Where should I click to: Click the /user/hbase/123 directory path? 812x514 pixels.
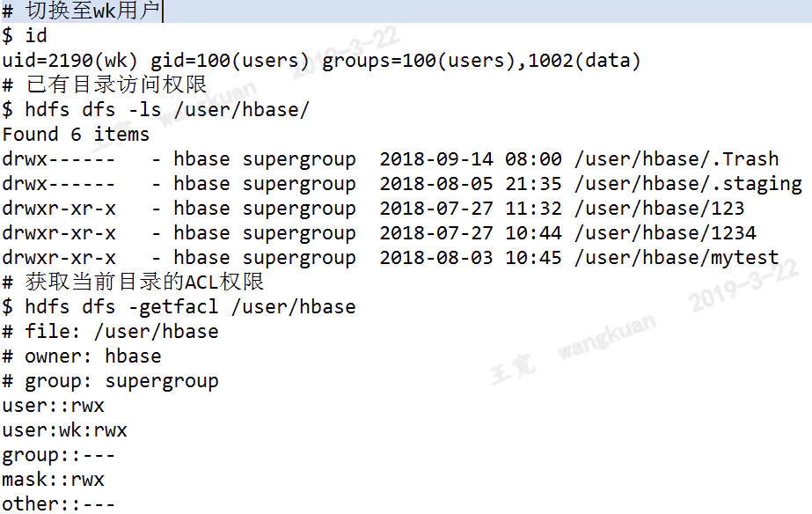[x=659, y=209]
